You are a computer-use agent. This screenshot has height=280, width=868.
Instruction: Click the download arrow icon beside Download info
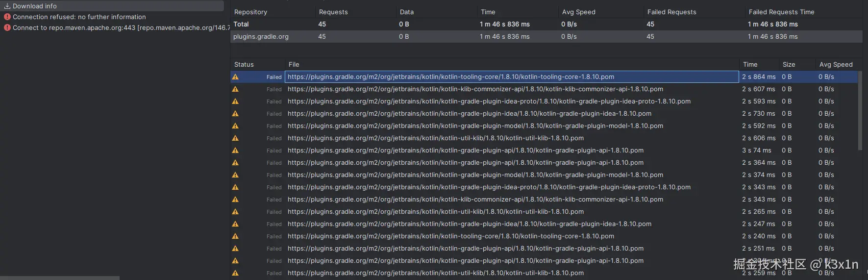[x=7, y=6]
